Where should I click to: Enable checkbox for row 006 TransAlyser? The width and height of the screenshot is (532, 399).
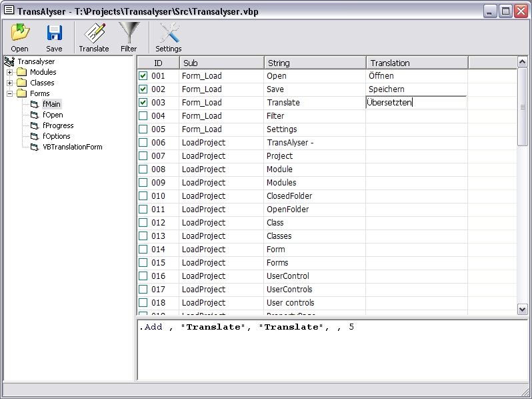(143, 143)
